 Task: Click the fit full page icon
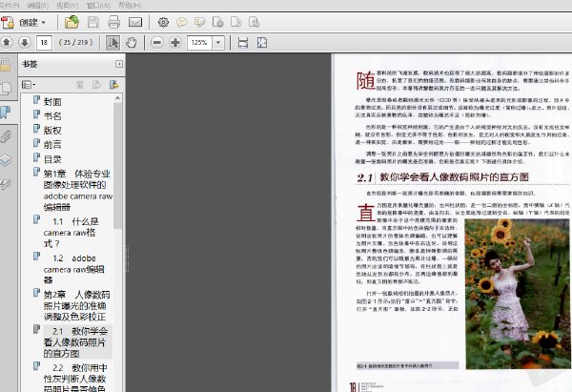262,43
